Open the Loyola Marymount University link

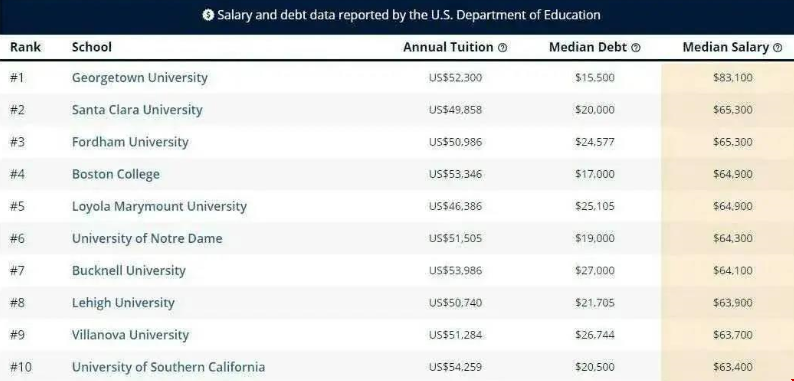(x=160, y=206)
